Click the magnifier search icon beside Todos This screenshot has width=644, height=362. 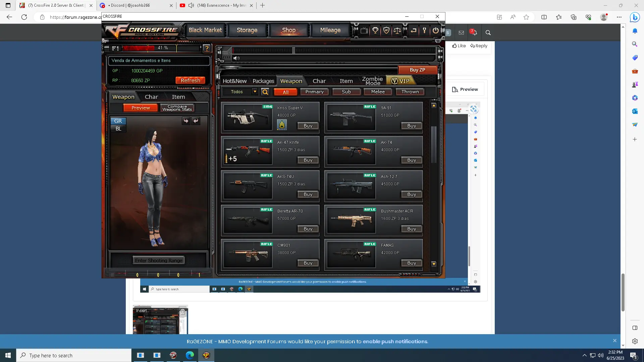[x=265, y=92]
